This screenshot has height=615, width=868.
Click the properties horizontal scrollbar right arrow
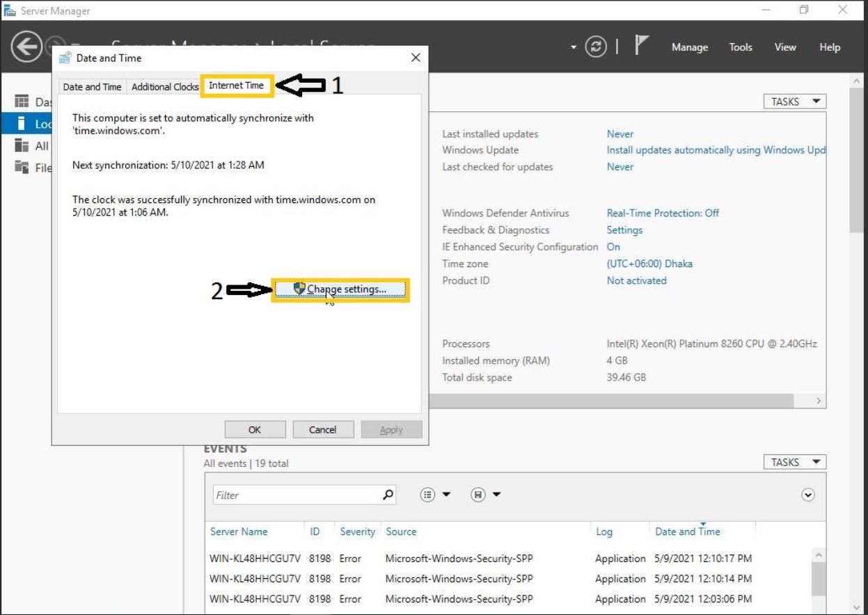point(819,401)
